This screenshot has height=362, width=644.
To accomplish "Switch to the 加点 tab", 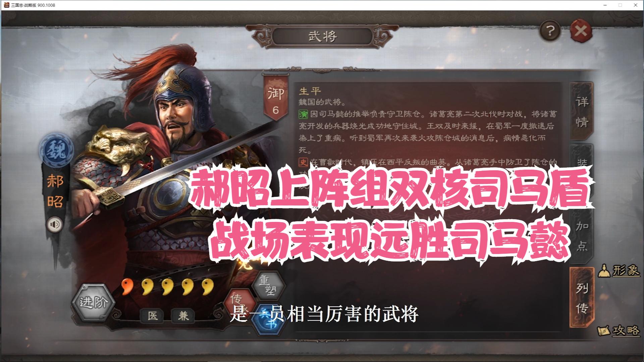I will pyautogui.click(x=582, y=236).
